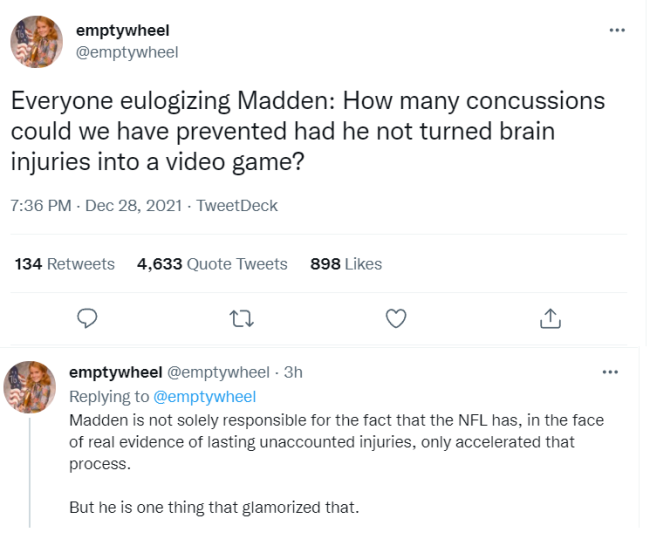Open the @emptywheel handle under main name
Screen dimensions: 650x539
pyautogui.click(x=127, y=52)
